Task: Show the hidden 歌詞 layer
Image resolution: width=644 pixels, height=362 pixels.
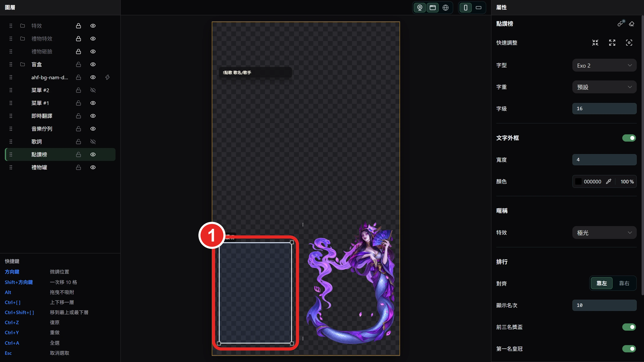Action: pos(93,142)
